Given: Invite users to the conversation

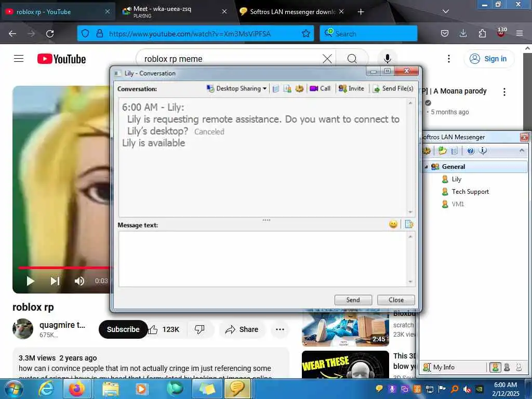Looking at the screenshot, I should 351,88.
